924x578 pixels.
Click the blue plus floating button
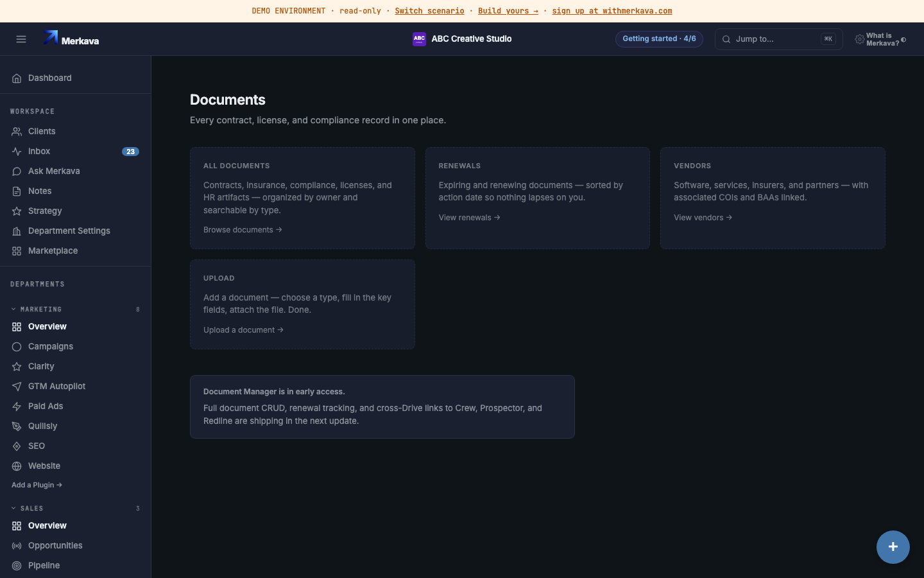[x=893, y=547]
